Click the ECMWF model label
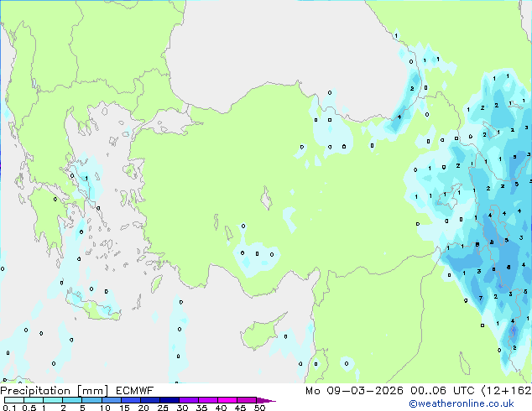The width and height of the screenshot is (532, 411). [x=135, y=391]
